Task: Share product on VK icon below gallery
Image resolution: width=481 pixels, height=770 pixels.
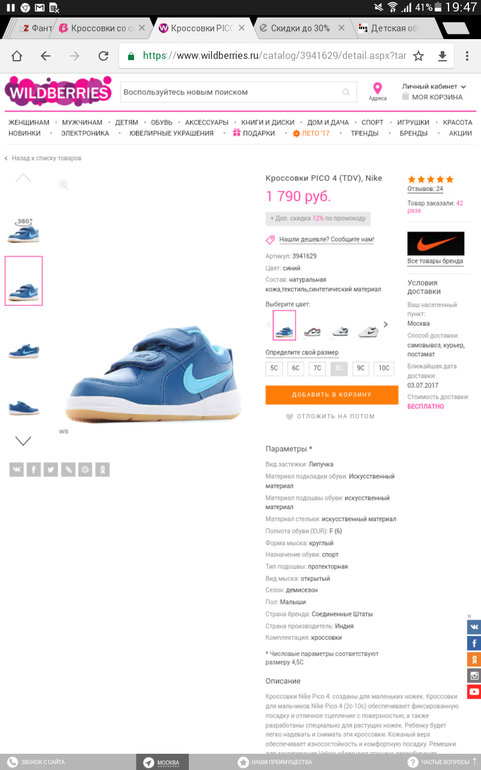Action: pos(16,469)
